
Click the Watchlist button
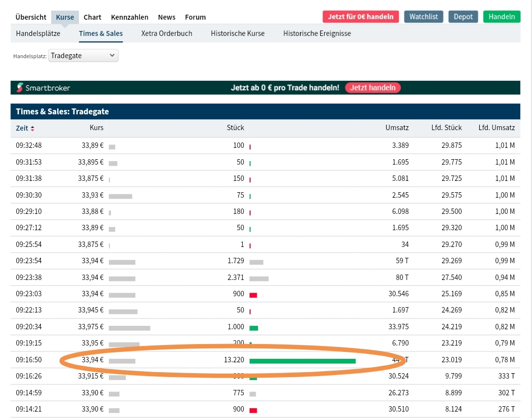pos(424,17)
